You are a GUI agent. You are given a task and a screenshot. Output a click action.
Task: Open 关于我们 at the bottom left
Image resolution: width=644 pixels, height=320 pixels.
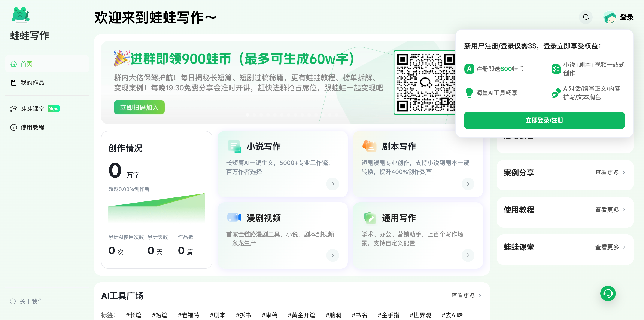[x=31, y=302]
